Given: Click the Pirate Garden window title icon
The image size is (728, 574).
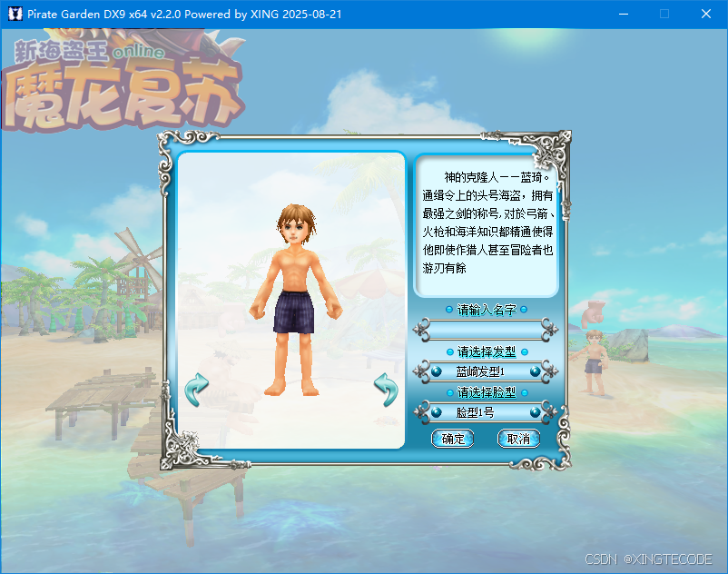Looking at the screenshot, I should point(15,14).
